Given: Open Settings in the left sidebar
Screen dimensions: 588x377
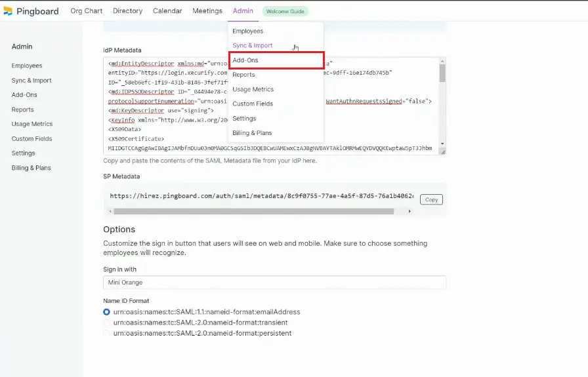Looking at the screenshot, I should pyautogui.click(x=23, y=153).
